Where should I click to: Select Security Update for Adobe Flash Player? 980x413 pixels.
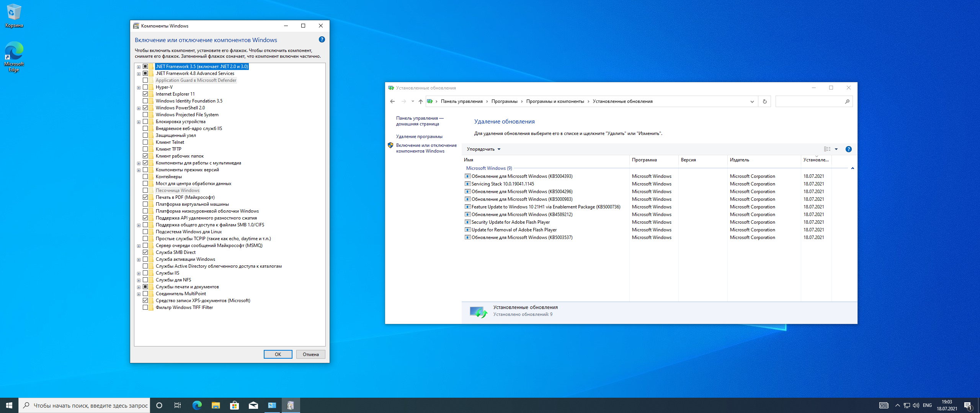[647, 222]
